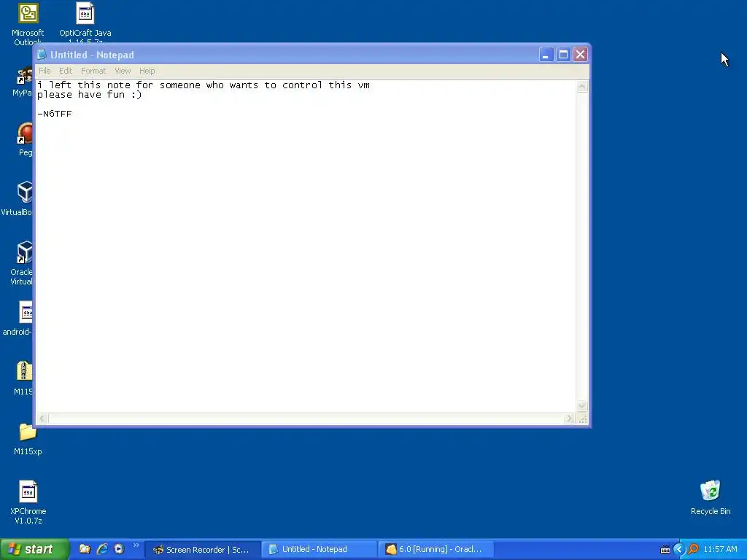Open the Edit menu in Notepad
The width and height of the screenshot is (747, 560).
pyautogui.click(x=65, y=71)
